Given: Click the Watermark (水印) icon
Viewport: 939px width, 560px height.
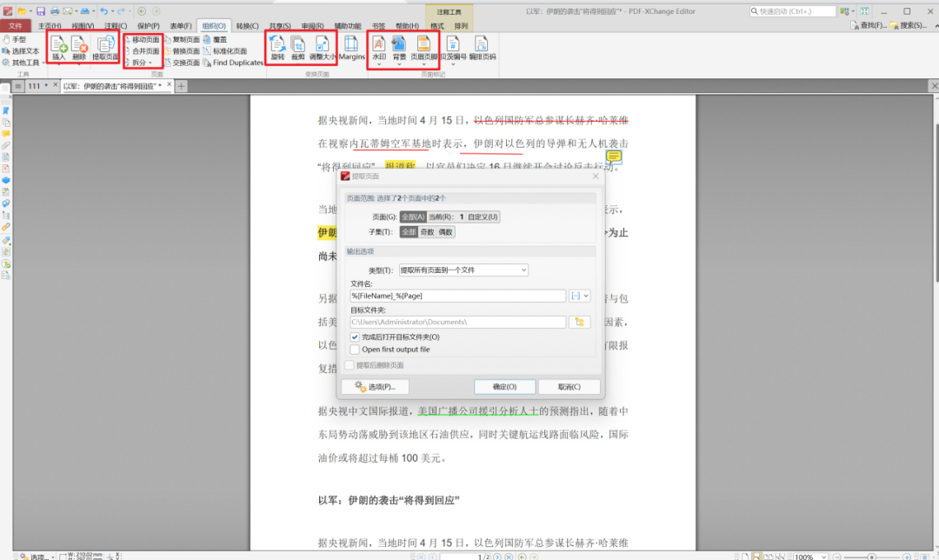Looking at the screenshot, I should pos(378,47).
